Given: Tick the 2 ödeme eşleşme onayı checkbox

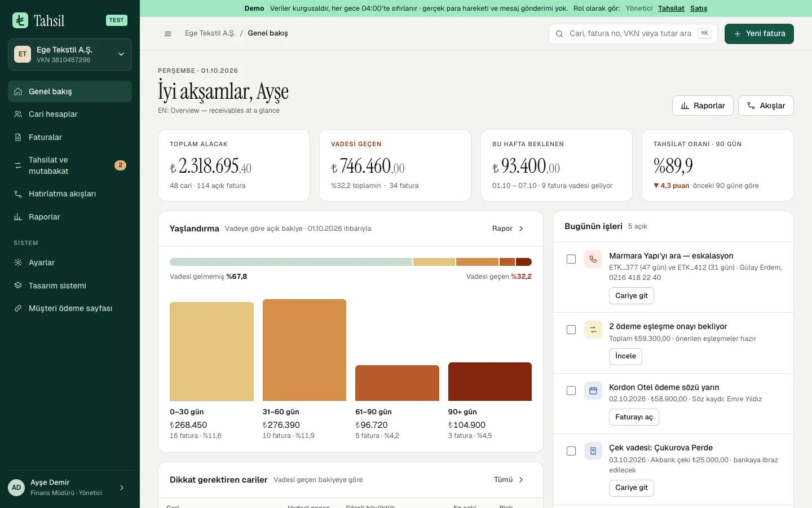Looking at the screenshot, I should pyautogui.click(x=571, y=330).
